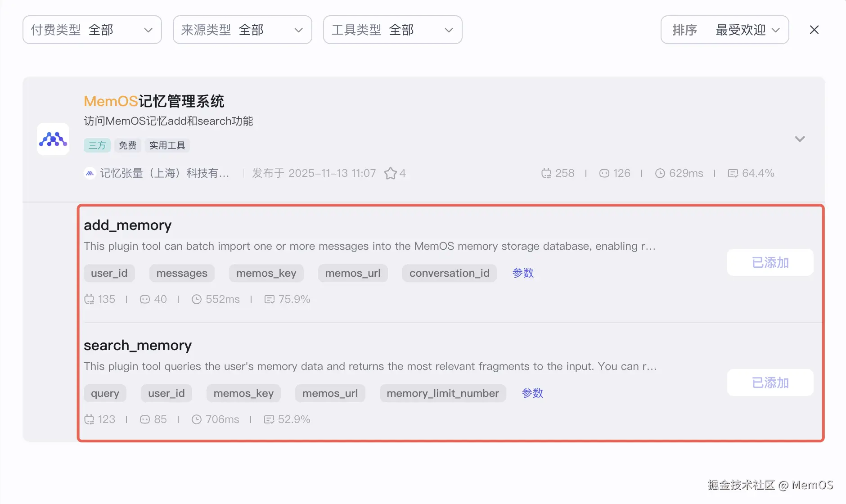The height and width of the screenshot is (504, 846).
Task: Click the search_memory 已添加 button
Action: click(x=770, y=382)
